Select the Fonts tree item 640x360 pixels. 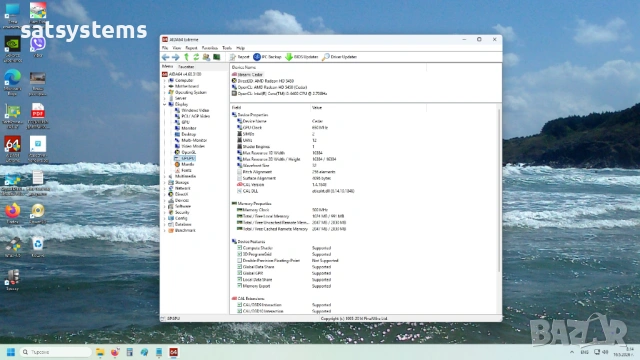tap(183, 170)
